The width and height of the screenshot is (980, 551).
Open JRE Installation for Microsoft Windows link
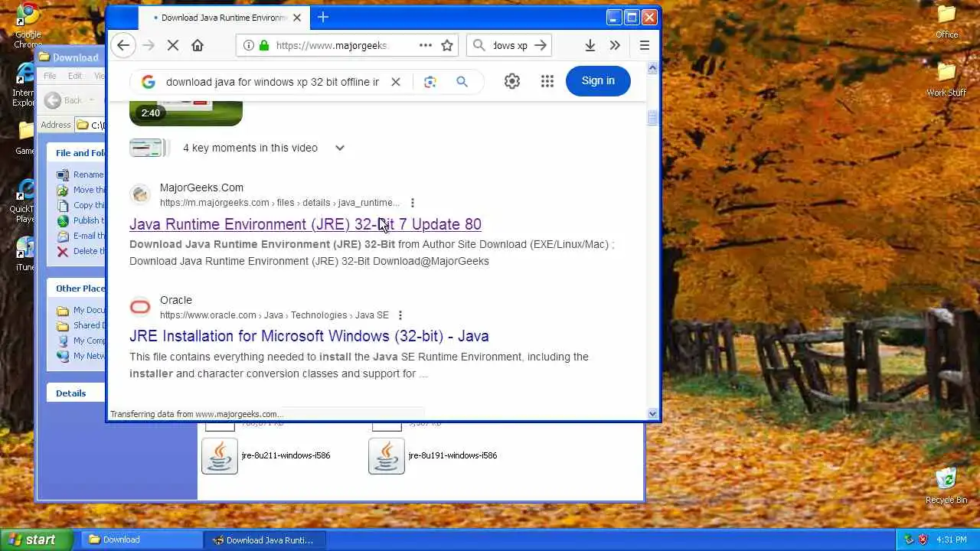(309, 336)
